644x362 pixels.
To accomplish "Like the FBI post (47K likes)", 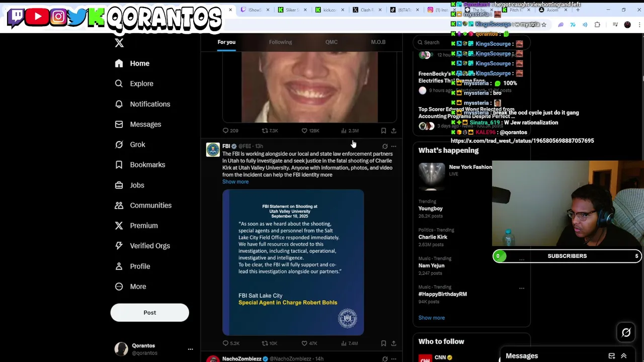I will pyautogui.click(x=304, y=343).
